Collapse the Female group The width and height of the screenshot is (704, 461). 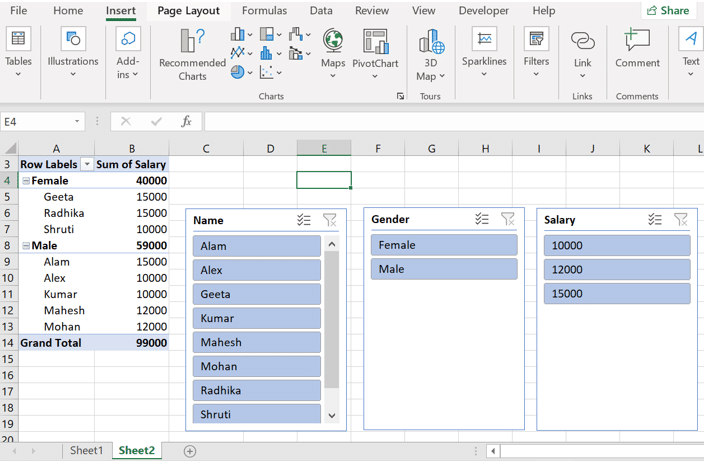click(x=26, y=181)
